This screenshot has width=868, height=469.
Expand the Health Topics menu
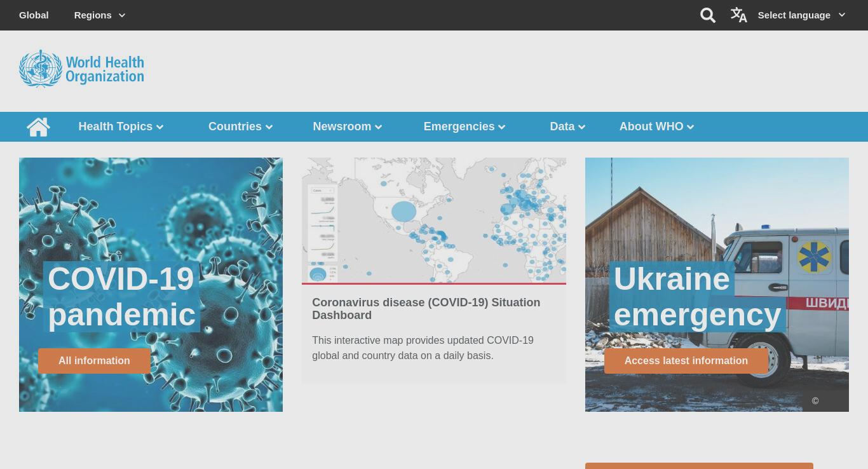point(121,126)
